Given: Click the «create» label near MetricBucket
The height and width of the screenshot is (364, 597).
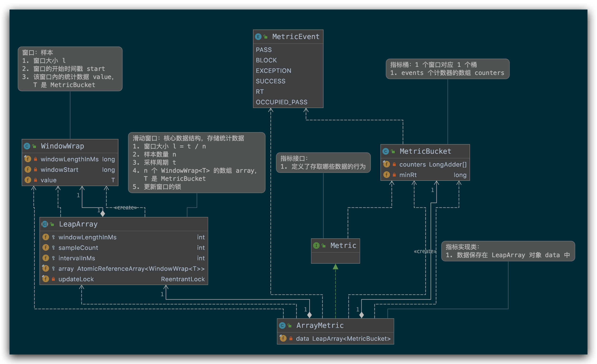Looking at the screenshot, I should click(x=425, y=251).
